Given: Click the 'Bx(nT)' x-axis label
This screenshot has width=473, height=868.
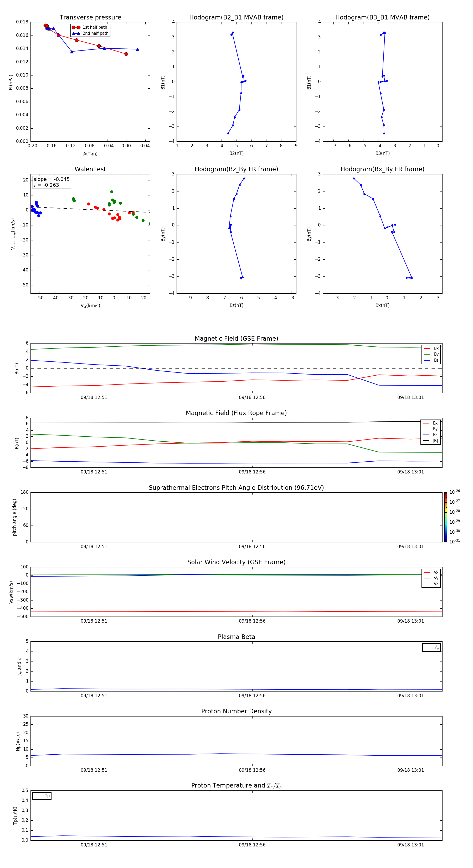Looking at the screenshot, I should (382, 305).
